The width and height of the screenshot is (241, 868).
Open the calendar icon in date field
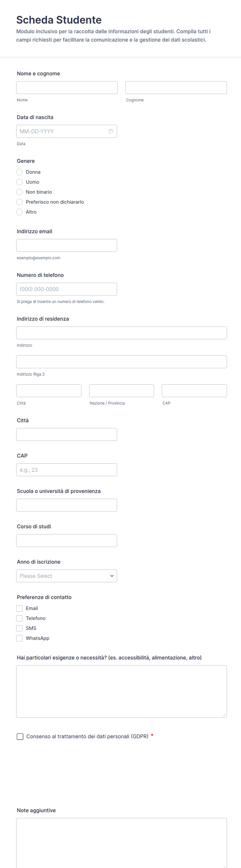point(111,131)
